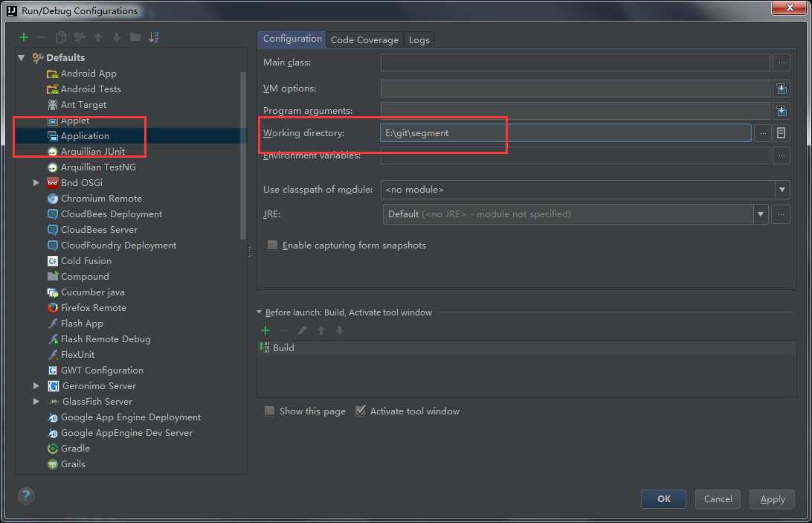Open the Use classpath of module dropdown
812x523 pixels.
[782, 190]
